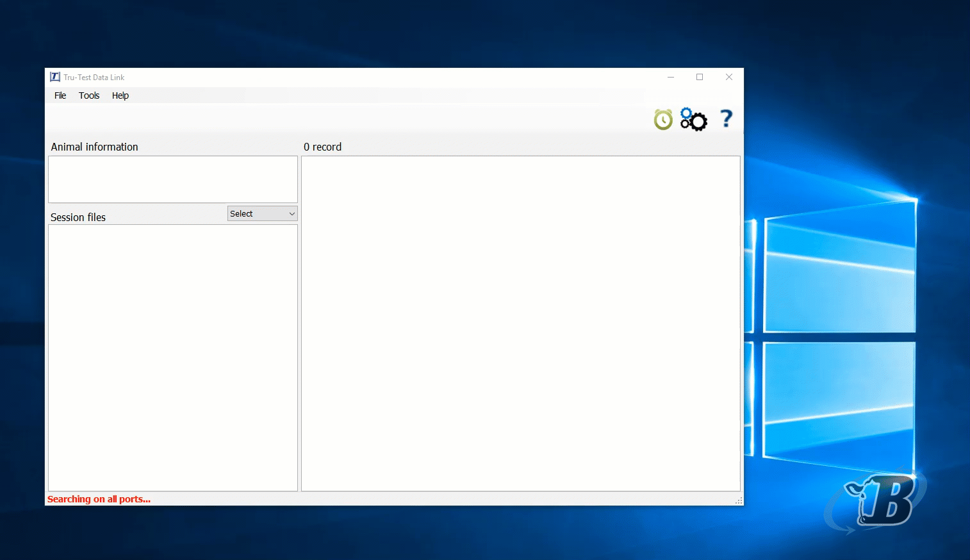Click the blue question mark help icon

726,119
